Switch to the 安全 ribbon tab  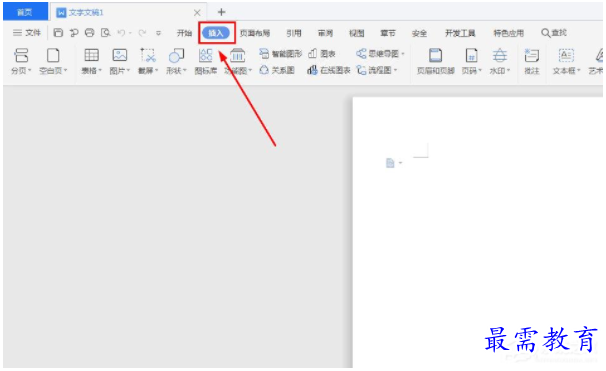(x=419, y=33)
